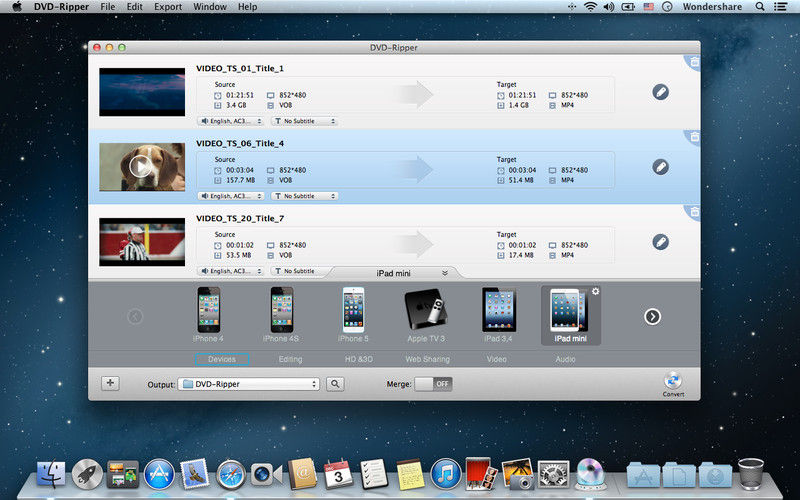Select the iPad 3,4 device preset
This screenshot has width=800, height=500.
coord(498,314)
